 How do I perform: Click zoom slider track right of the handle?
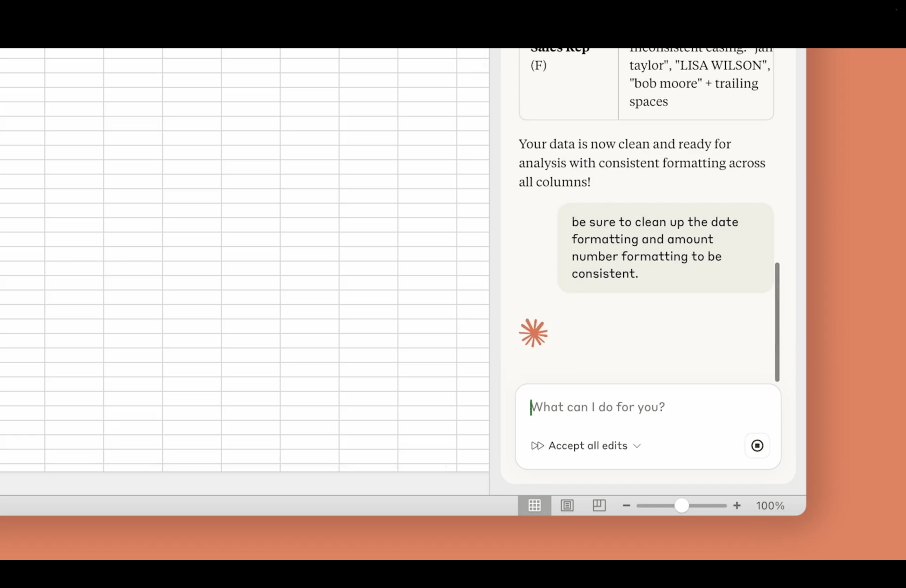(708, 505)
